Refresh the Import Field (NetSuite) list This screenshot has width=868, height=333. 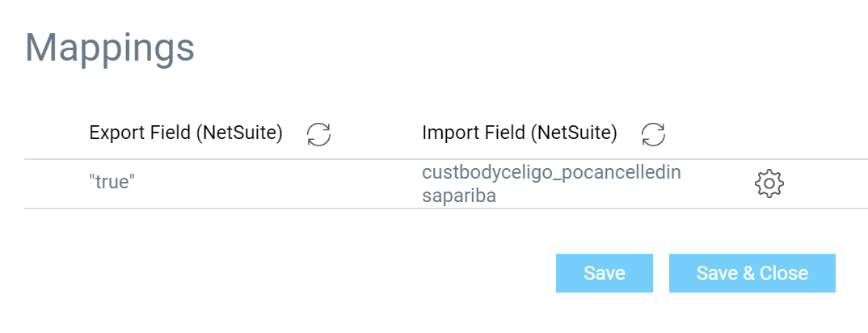(x=653, y=134)
